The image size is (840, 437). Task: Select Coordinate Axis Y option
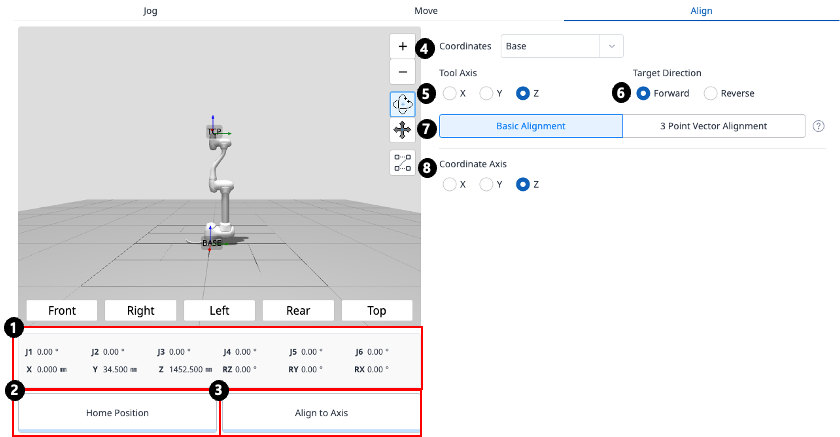coord(486,184)
